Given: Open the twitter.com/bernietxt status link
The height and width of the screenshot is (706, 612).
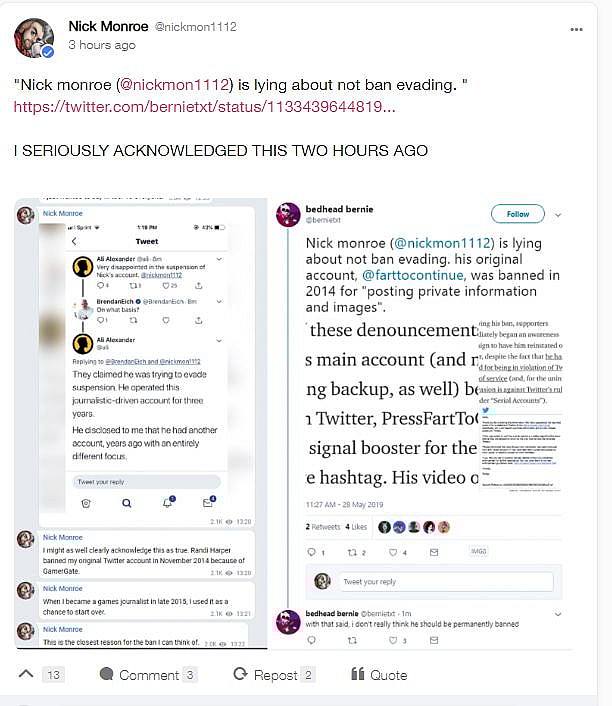Looking at the screenshot, I should 204,107.
